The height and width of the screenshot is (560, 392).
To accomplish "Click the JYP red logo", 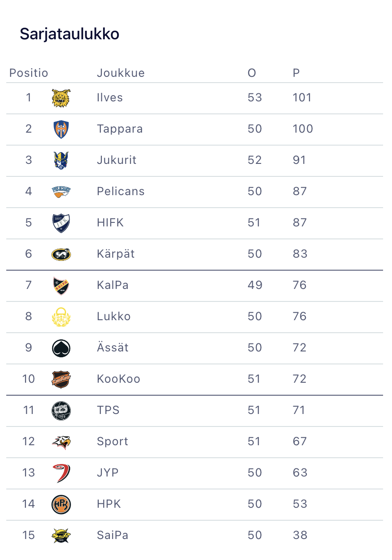I will (61, 473).
